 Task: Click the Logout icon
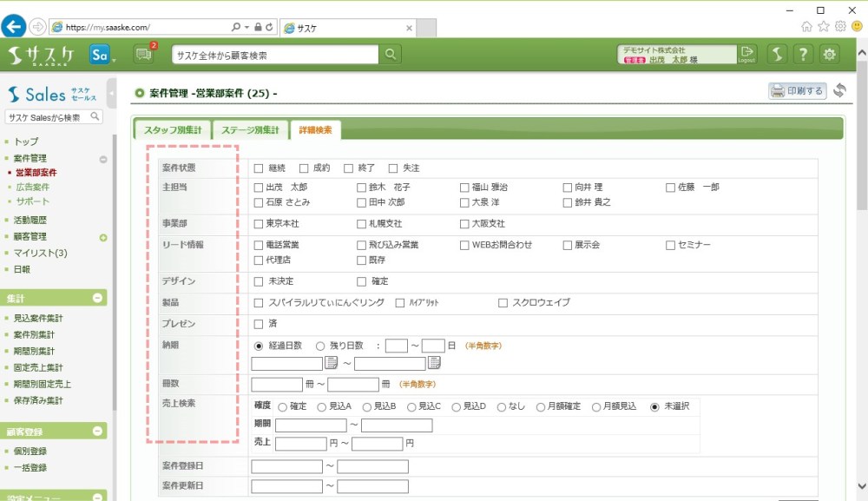coord(746,54)
